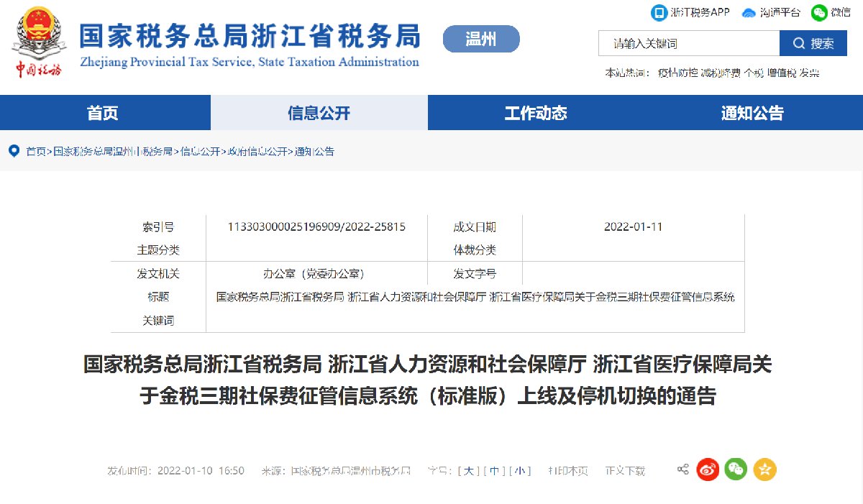Focus the 请输入关键词 search field

tap(689, 43)
